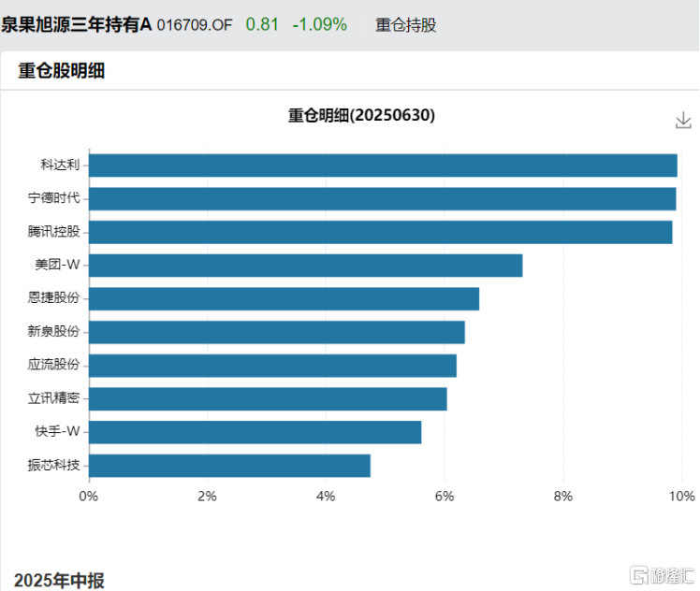Open the 重仓持股 tab
Image resolution: width=700 pixels, height=591 pixels.
[405, 25]
